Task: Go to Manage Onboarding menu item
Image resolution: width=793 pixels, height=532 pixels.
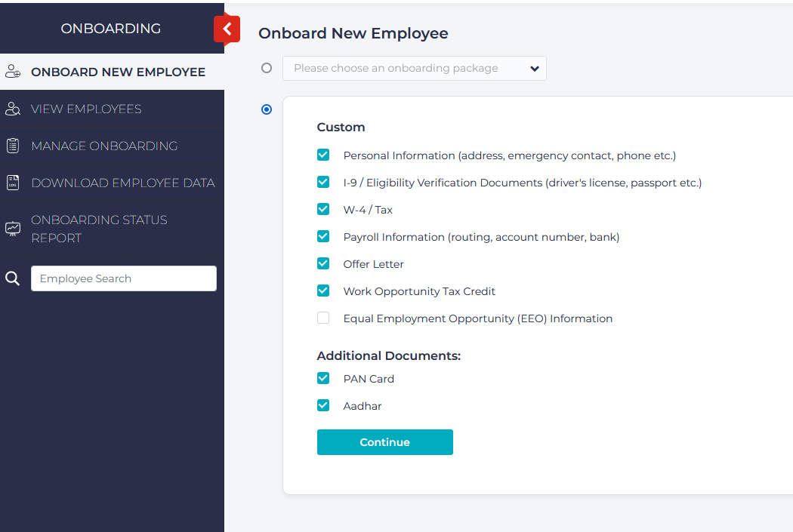Action: [104, 146]
